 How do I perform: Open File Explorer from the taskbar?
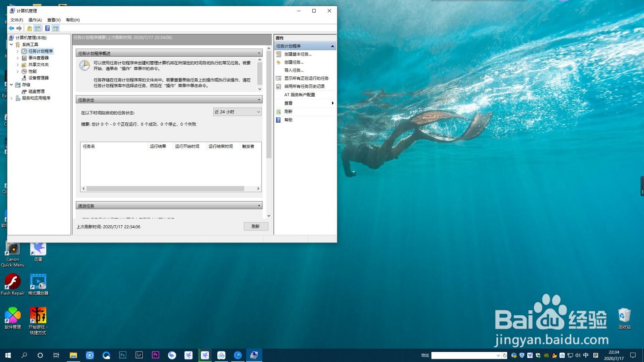[x=73, y=355]
